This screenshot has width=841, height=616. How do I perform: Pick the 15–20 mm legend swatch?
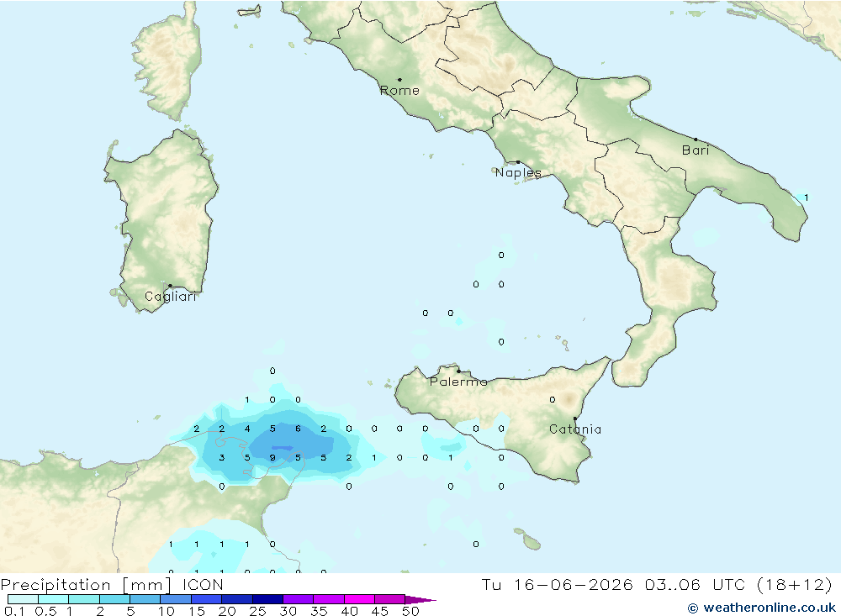(207, 599)
